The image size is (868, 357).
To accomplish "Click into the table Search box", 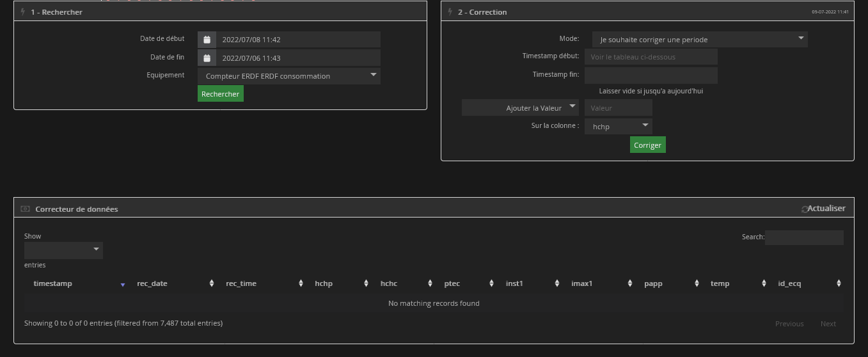I will coord(804,237).
